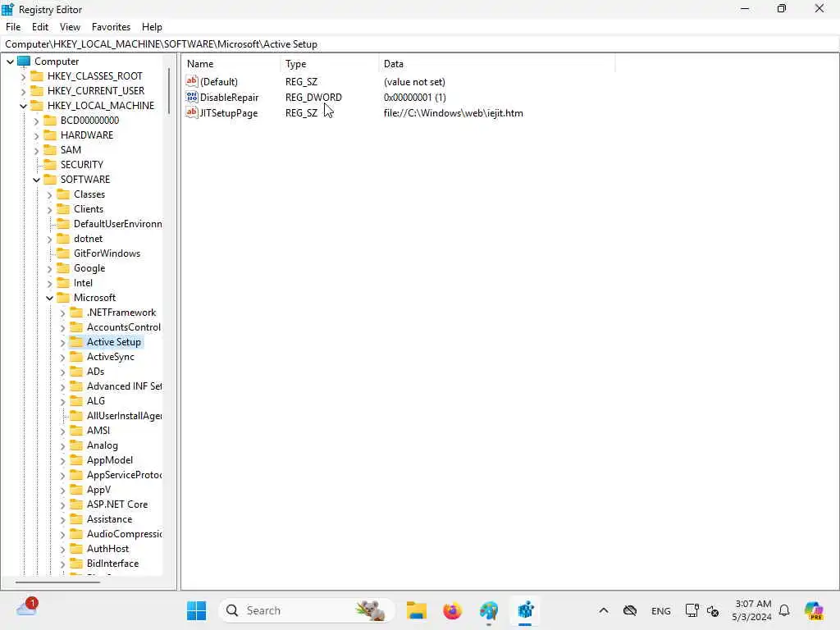Select the AMSI folder icon

click(76, 430)
